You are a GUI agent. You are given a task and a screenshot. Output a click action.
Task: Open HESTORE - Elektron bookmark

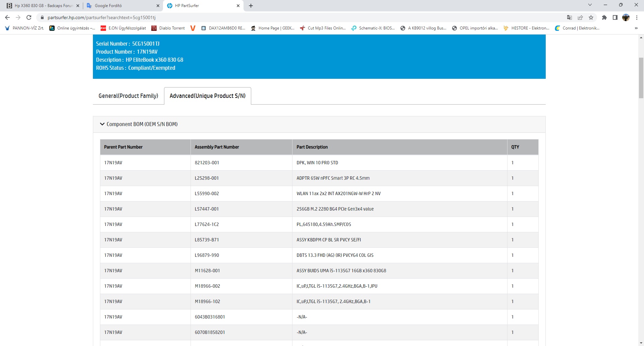click(526, 28)
